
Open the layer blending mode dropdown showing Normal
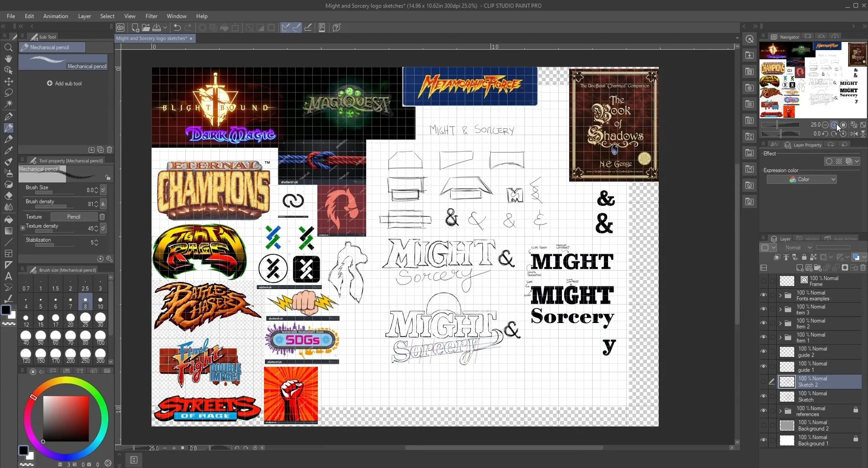tap(798, 248)
